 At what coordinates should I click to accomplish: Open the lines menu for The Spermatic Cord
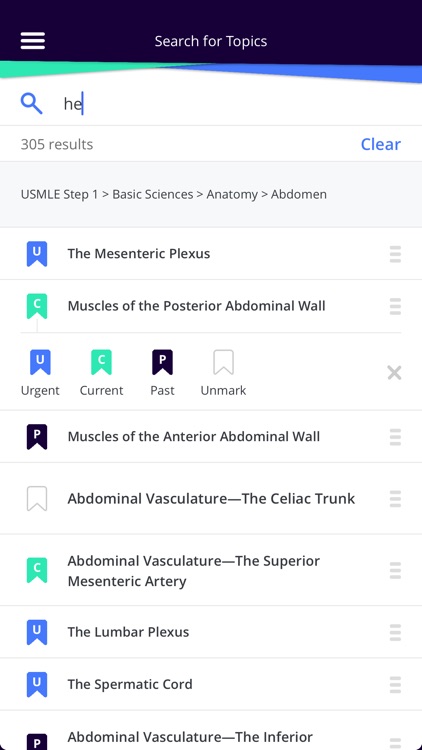click(395, 685)
